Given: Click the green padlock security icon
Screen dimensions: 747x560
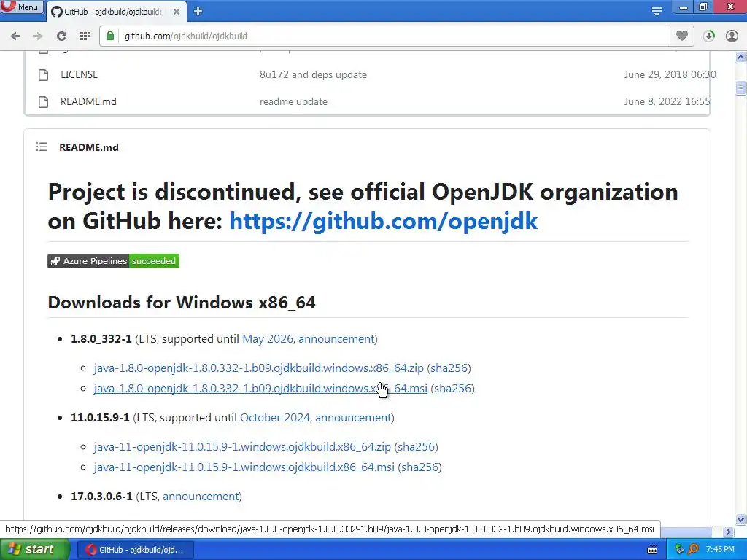Looking at the screenshot, I should pyautogui.click(x=110, y=36).
